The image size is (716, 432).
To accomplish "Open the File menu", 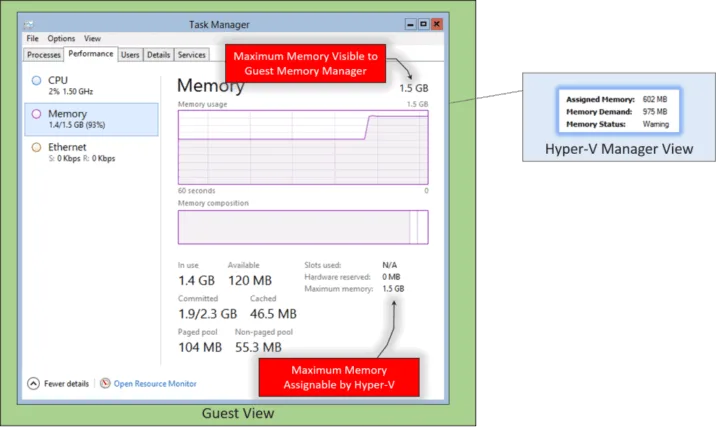I will tap(32, 38).
